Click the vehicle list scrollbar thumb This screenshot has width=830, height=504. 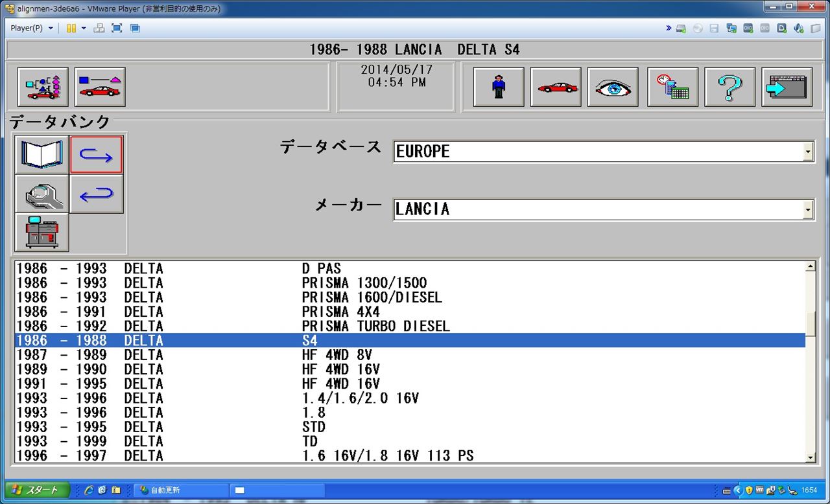pyautogui.click(x=810, y=323)
